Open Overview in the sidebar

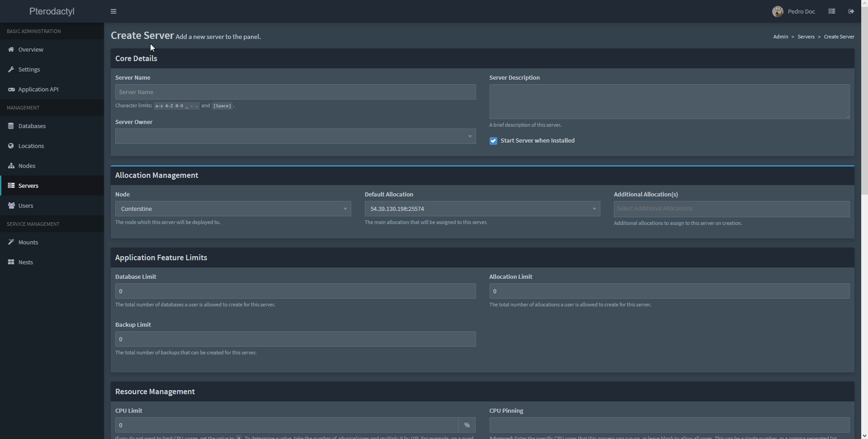coord(52,49)
